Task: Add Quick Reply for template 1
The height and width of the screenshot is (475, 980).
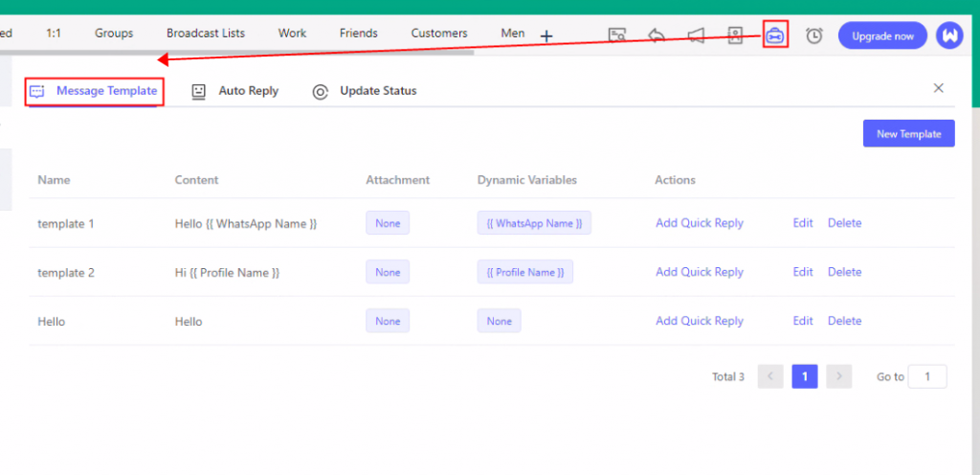Action: [700, 223]
